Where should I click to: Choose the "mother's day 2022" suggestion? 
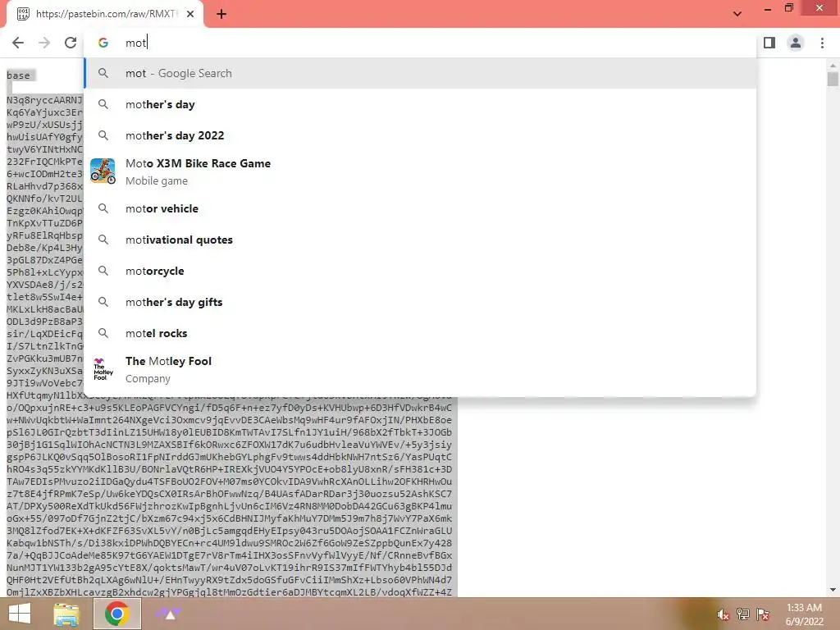(421, 135)
